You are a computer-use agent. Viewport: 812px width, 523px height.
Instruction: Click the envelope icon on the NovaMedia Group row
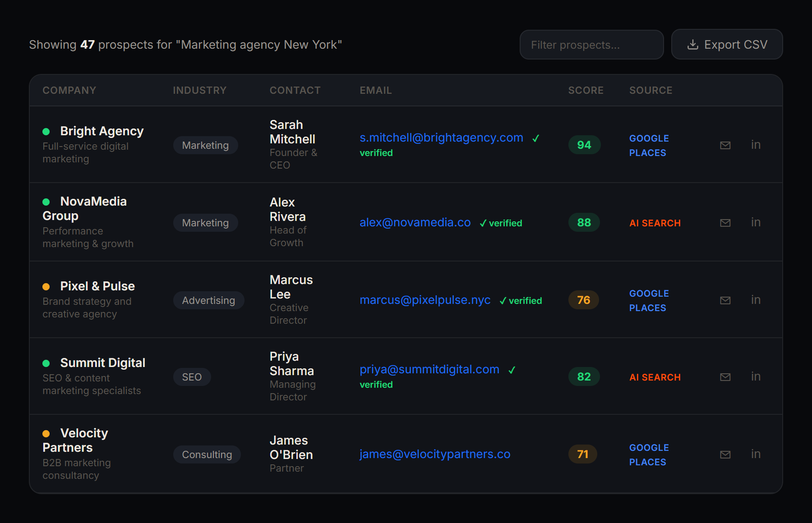click(x=725, y=222)
